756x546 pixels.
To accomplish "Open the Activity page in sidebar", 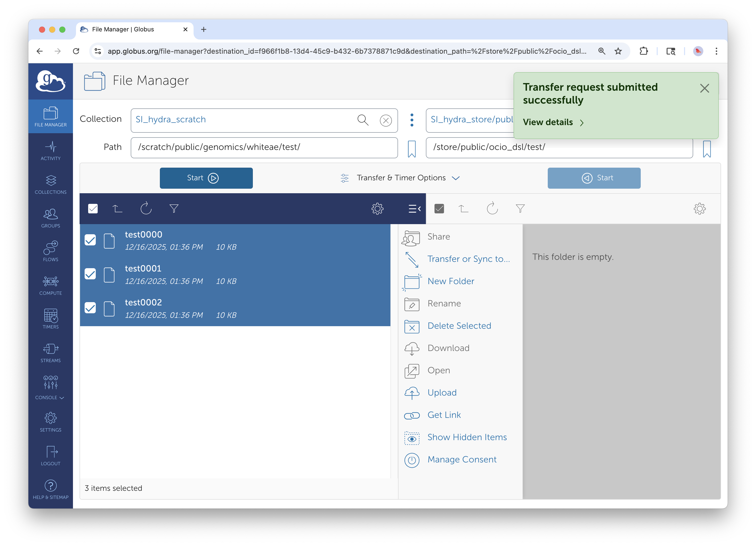I will pos(50,151).
